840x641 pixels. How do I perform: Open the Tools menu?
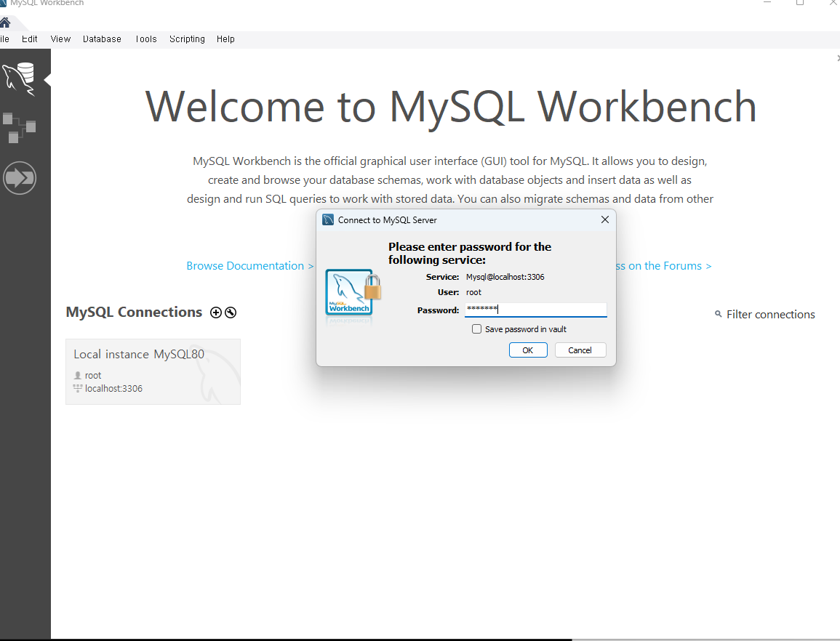145,39
